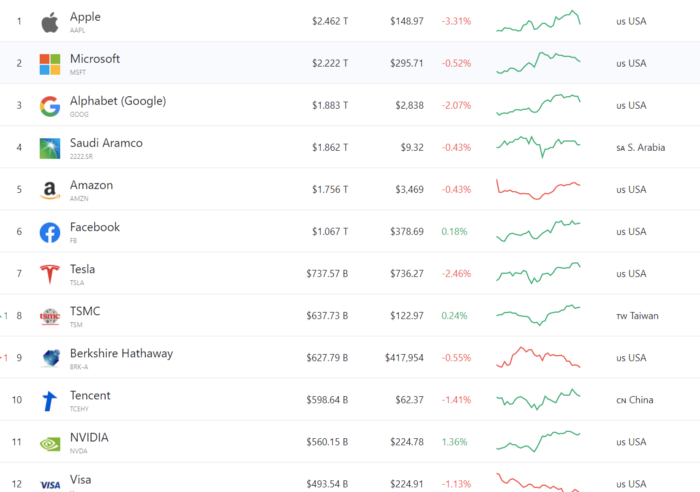Click the TSMC logo icon

[50, 317]
